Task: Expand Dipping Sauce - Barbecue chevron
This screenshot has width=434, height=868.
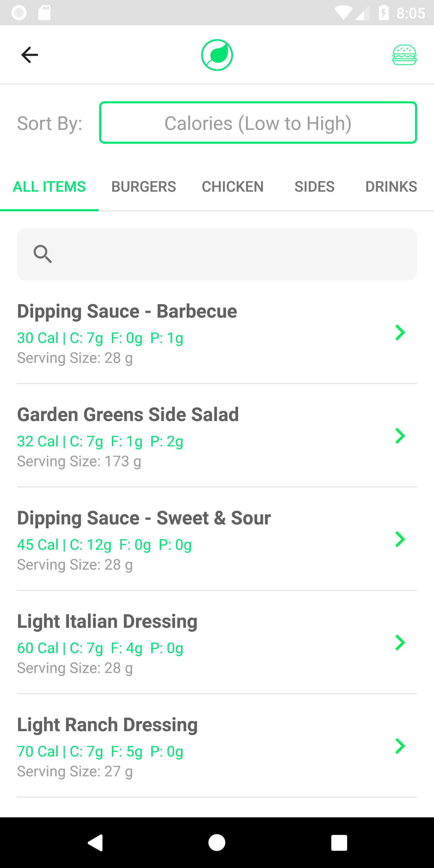Action: pos(400,332)
